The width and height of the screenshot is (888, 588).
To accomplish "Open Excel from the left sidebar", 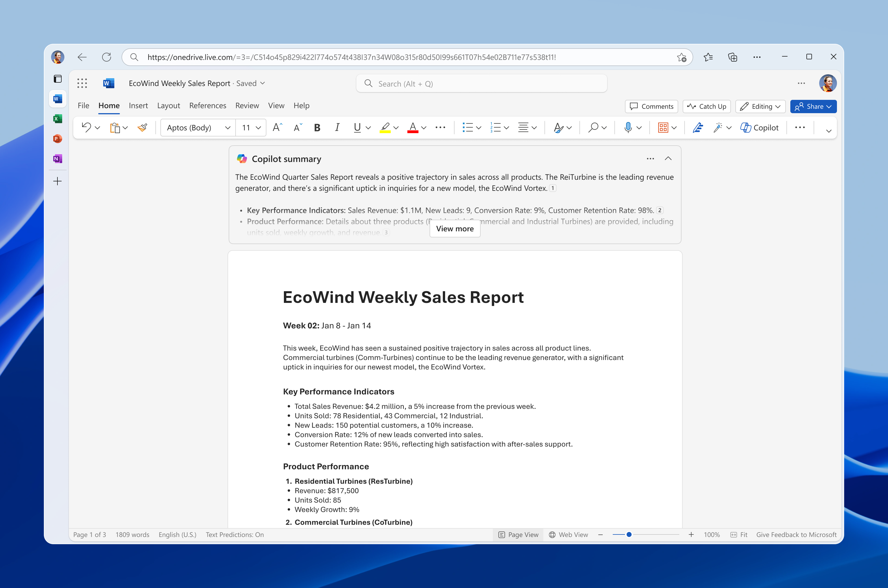I will (x=57, y=119).
